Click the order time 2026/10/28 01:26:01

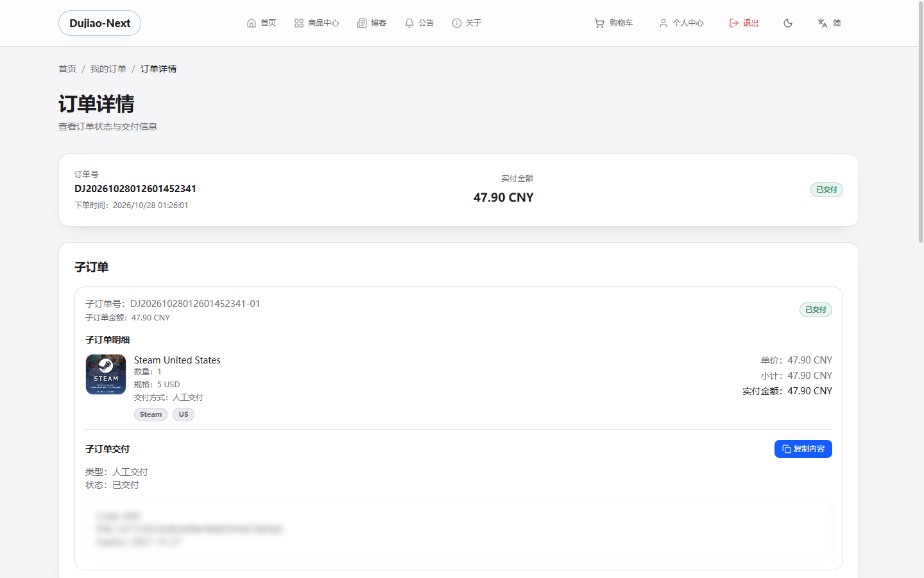click(x=150, y=206)
